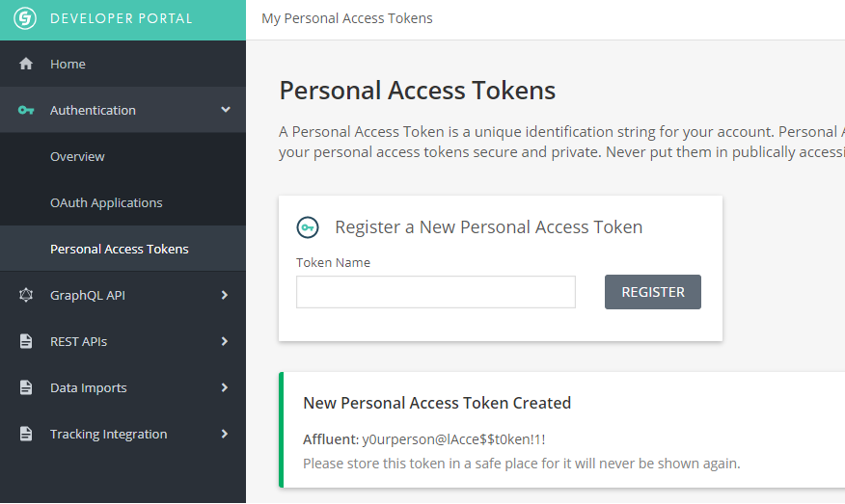Click the circular key icon beside Register heading
The image size is (845, 504).
pos(308,227)
